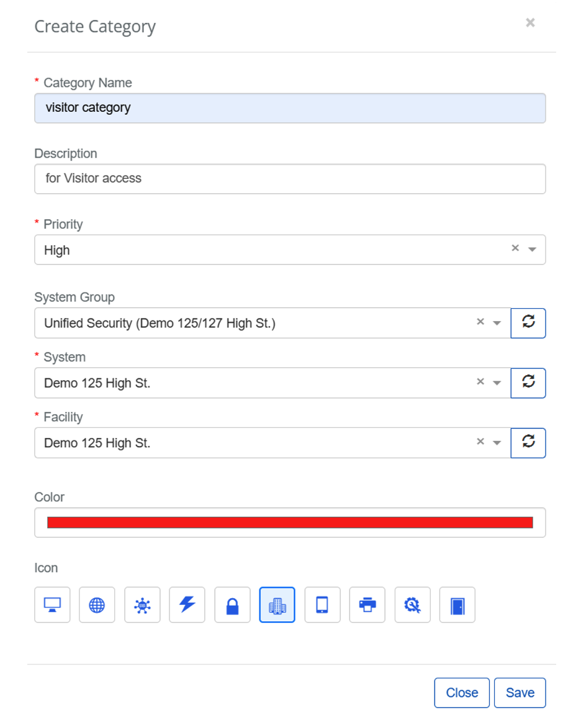Refresh the System Group list

click(x=528, y=323)
